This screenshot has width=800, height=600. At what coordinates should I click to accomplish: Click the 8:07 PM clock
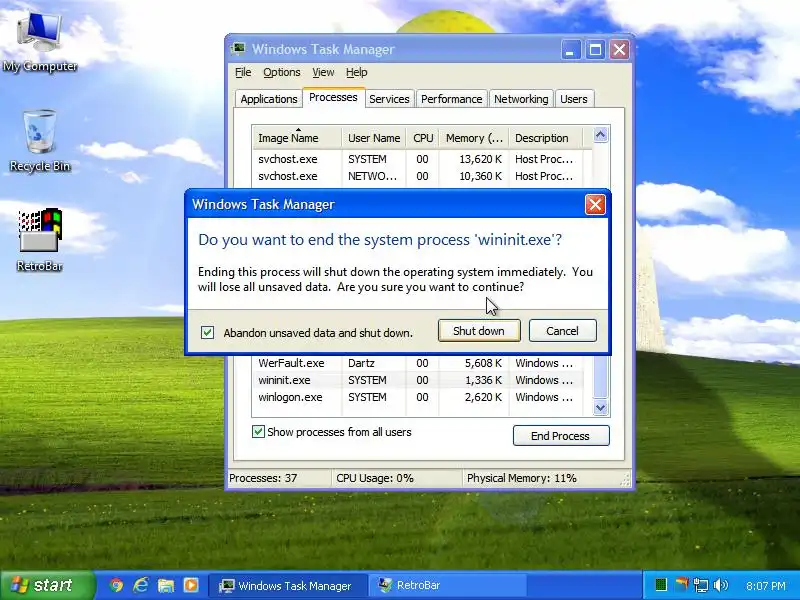click(x=766, y=586)
